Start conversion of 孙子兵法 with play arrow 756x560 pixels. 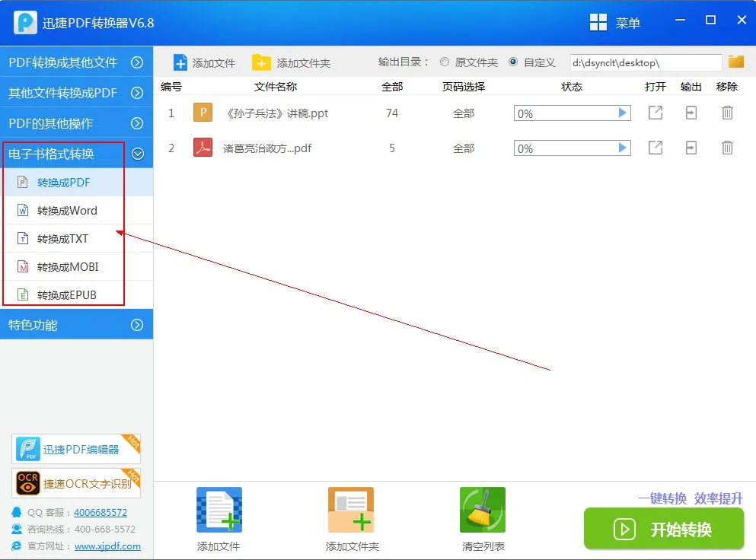click(x=623, y=113)
